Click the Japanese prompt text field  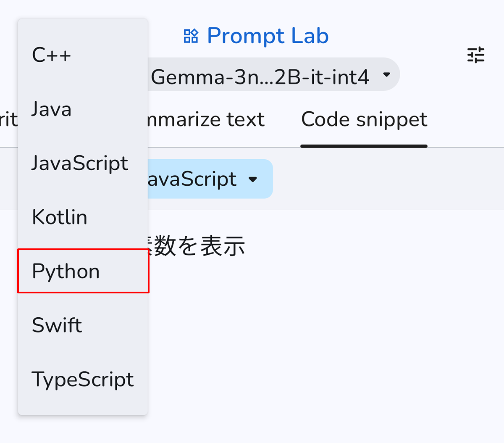click(197, 246)
